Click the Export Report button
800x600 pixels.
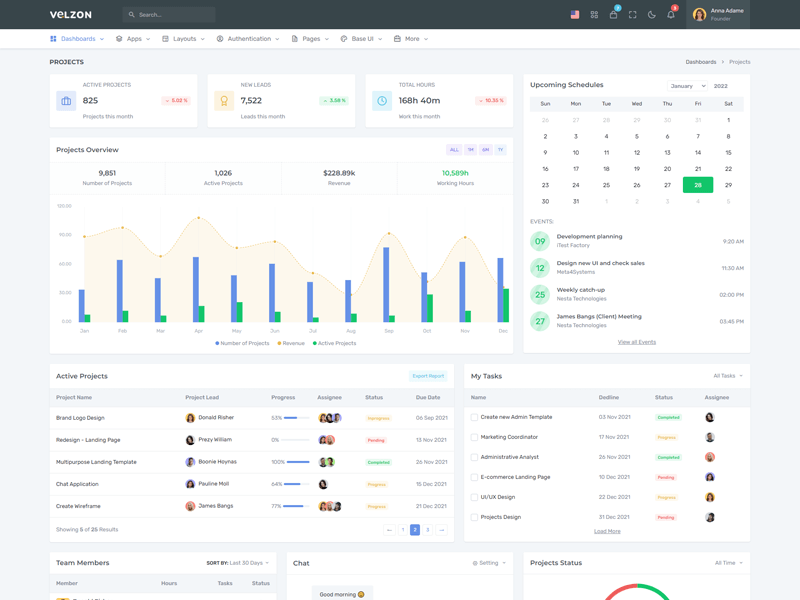(428, 375)
